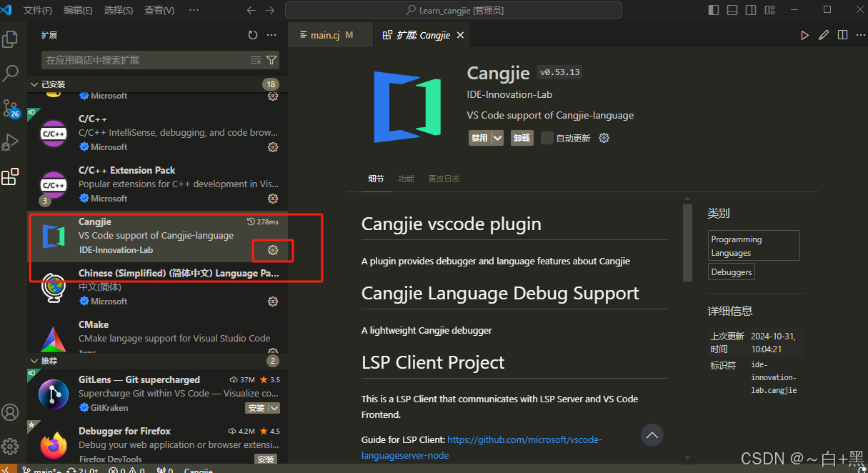The width and height of the screenshot is (868, 473).
Task: Refresh the extensions list
Action: tap(253, 35)
